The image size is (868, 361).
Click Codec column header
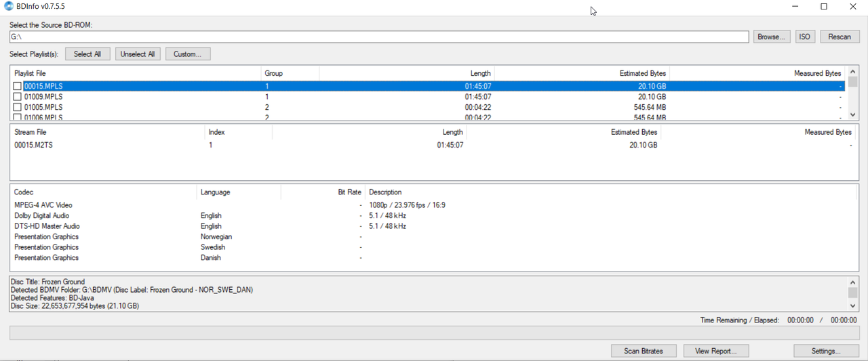pyautogui.click(x=103, y=192)
